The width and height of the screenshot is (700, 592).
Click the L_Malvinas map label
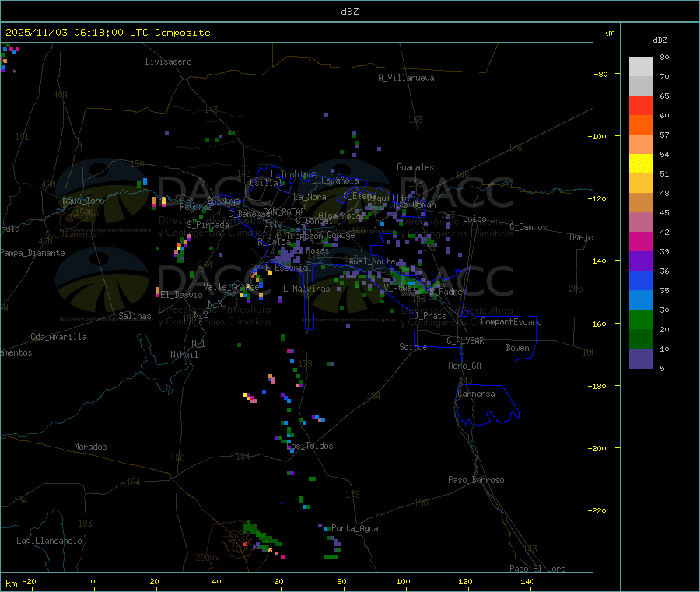tap(306, 289)
